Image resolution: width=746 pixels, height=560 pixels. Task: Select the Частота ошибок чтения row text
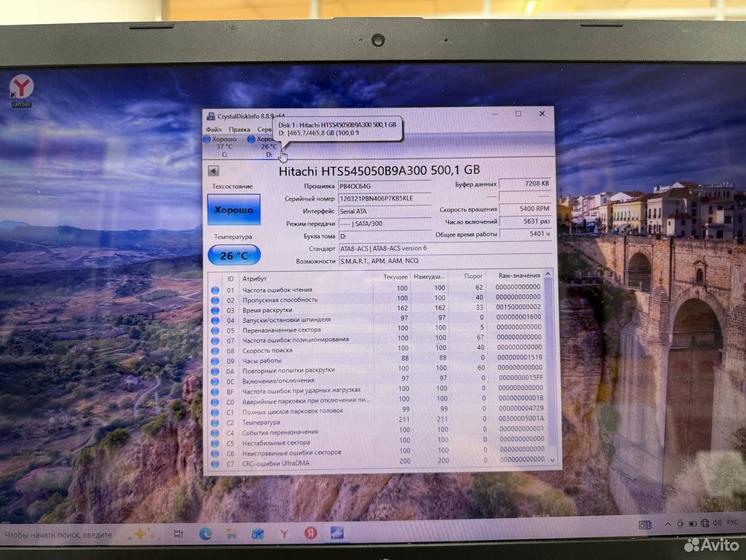277,290
